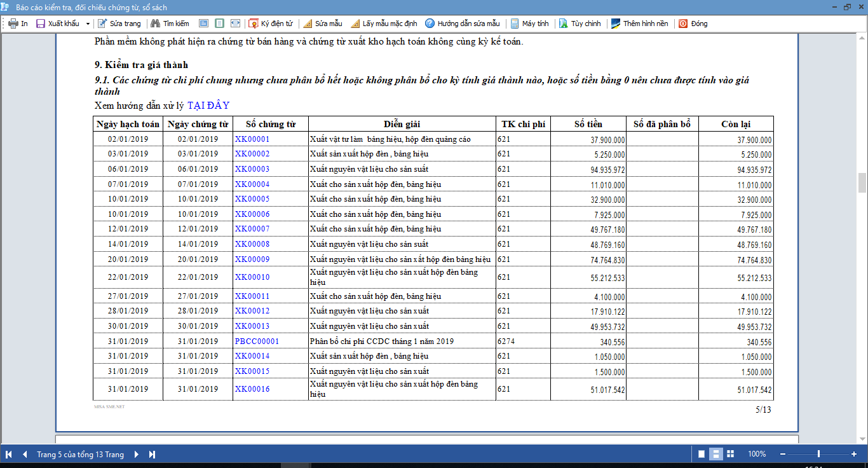The image size is (868, 468).
Task: Go to the next page with the arrow
Action: click(x=137, y=455)
